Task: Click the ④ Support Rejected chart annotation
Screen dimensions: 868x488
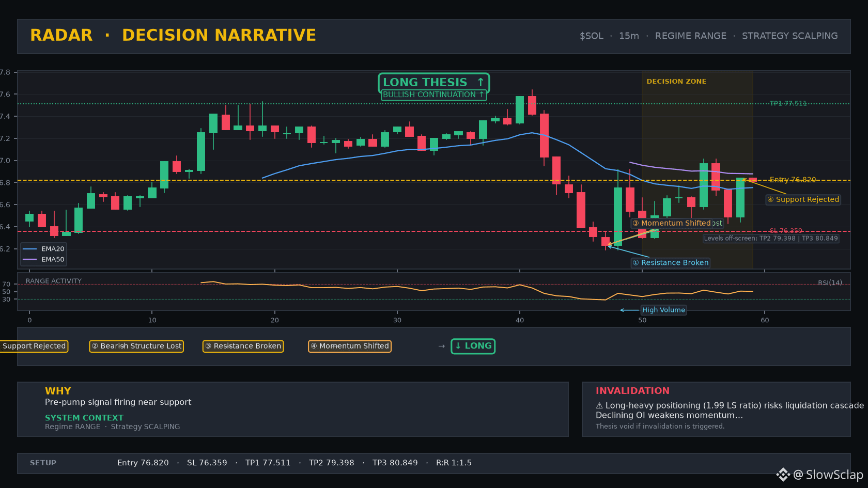Action: 803,199
